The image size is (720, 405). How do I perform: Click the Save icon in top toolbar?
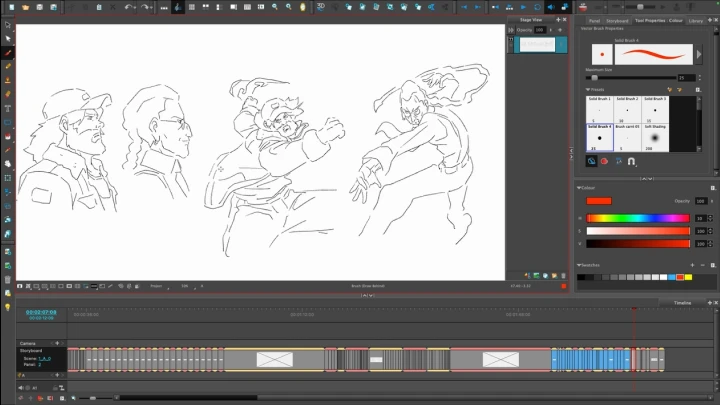(x=39, y=7)
